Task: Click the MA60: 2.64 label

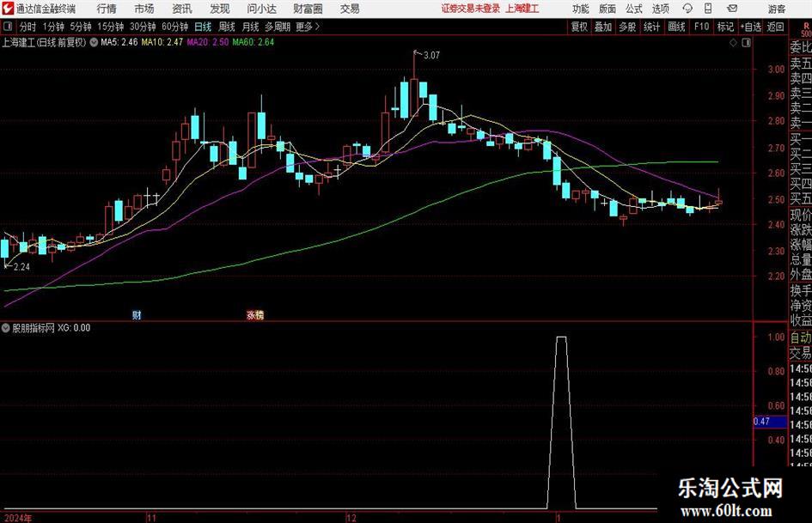Action: point(253,42)
